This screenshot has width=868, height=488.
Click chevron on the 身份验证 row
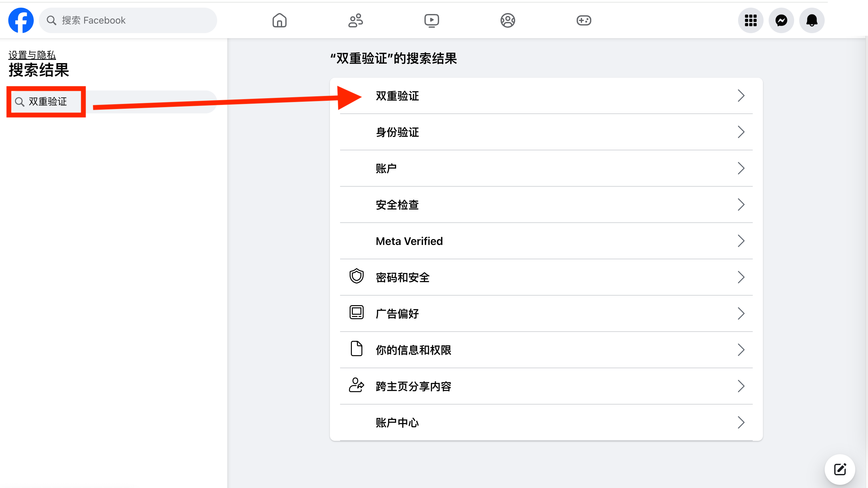(x=741, y=132)
